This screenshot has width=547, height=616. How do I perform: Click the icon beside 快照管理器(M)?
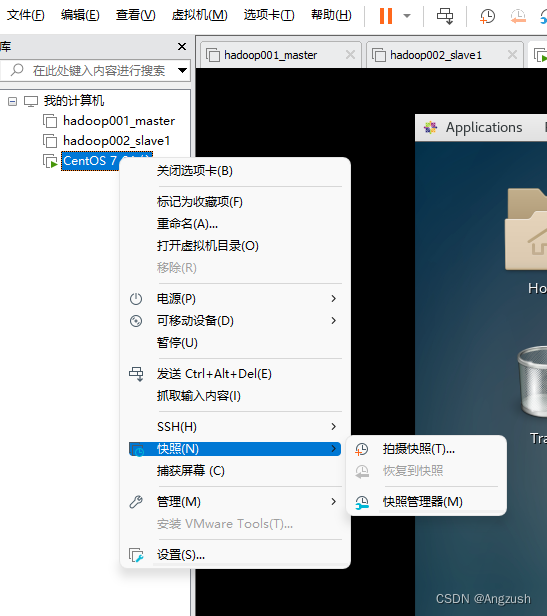[x=362, y=502]
